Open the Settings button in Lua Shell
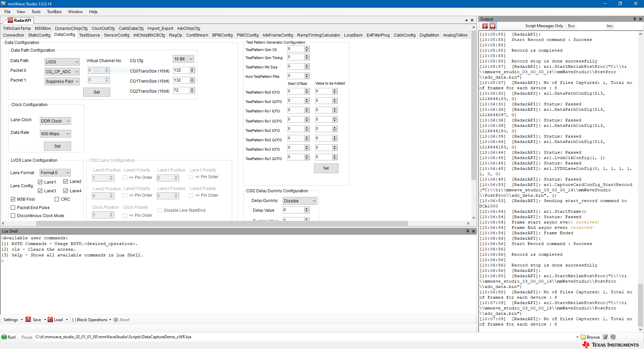The width and height of the screenshot is (644, 349). [x=11, y=319]
